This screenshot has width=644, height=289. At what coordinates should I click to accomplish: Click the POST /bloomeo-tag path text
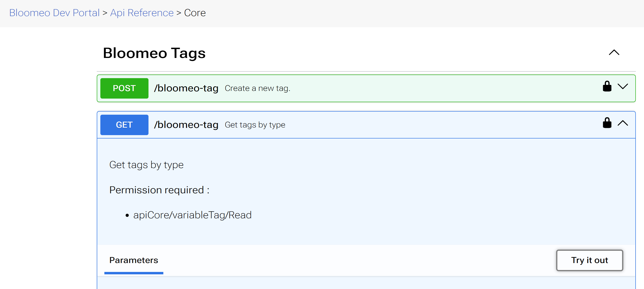pyautogui.click(x=186, y=88)
